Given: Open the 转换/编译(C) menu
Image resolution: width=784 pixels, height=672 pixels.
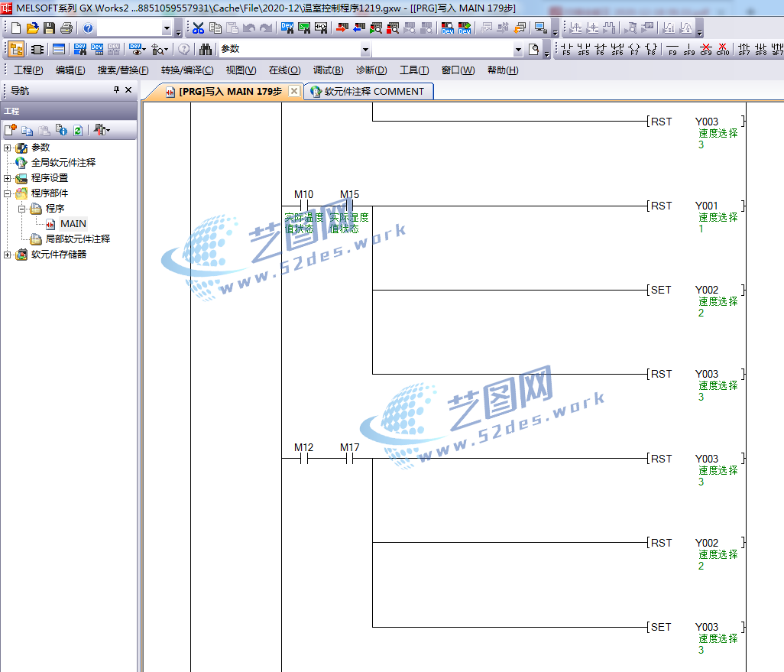Looking at the screenshot, I should pyautogui.click(x=187, y=70).
